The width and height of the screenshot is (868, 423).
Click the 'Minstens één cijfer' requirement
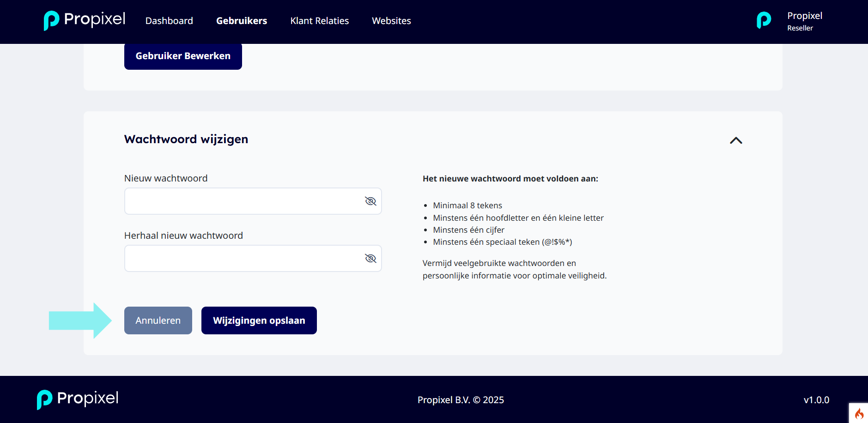(468, 230)
